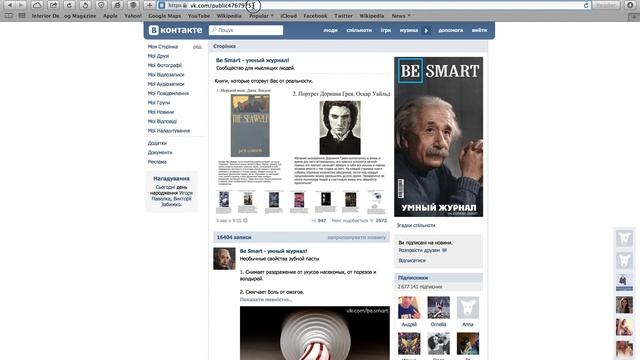Open Мої Друзі in left menu
The height and width of the screenshot is (360, 640).
pos(158,56)
